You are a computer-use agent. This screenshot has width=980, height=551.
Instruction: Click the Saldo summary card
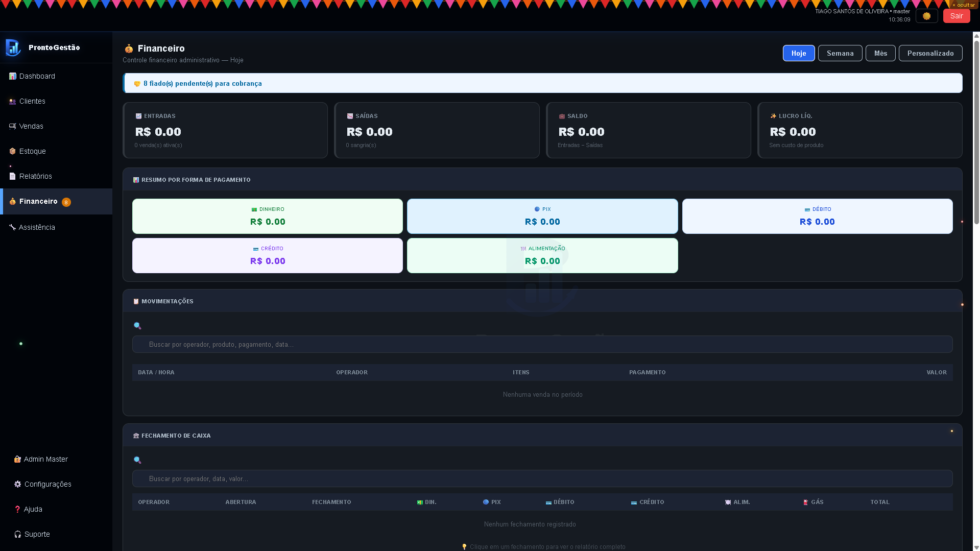click(649, 130)
